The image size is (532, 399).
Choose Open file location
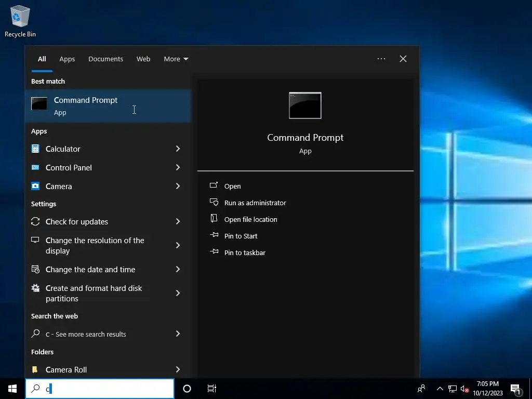click(x=251, y=220)
